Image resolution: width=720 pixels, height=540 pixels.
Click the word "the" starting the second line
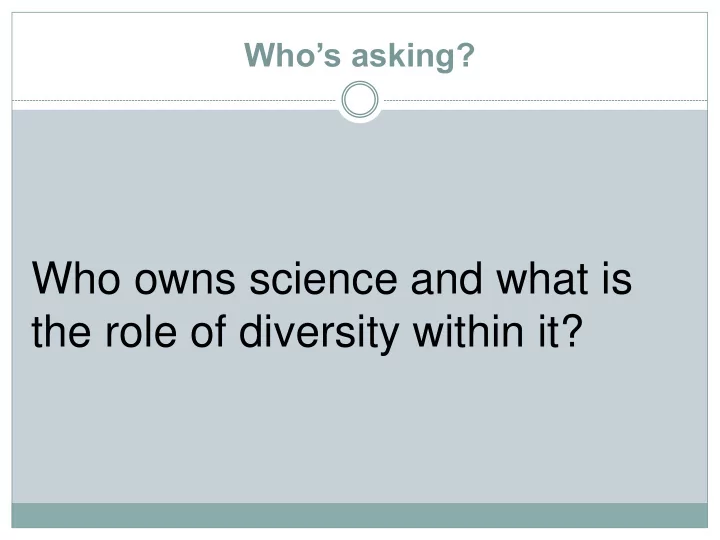pyautogui.click(x=61, y=332)
